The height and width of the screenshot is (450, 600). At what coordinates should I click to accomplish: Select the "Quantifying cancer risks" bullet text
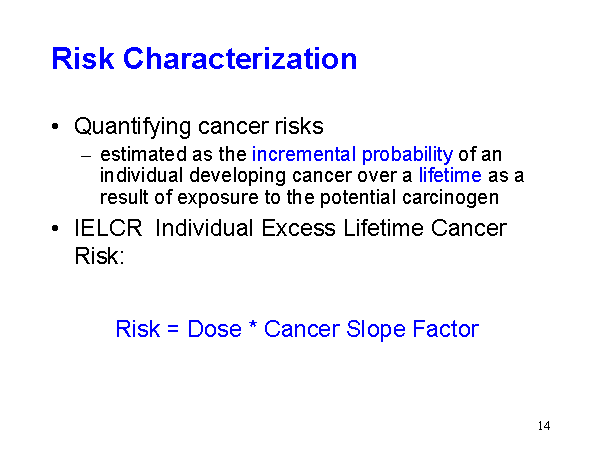pos(199,127)
